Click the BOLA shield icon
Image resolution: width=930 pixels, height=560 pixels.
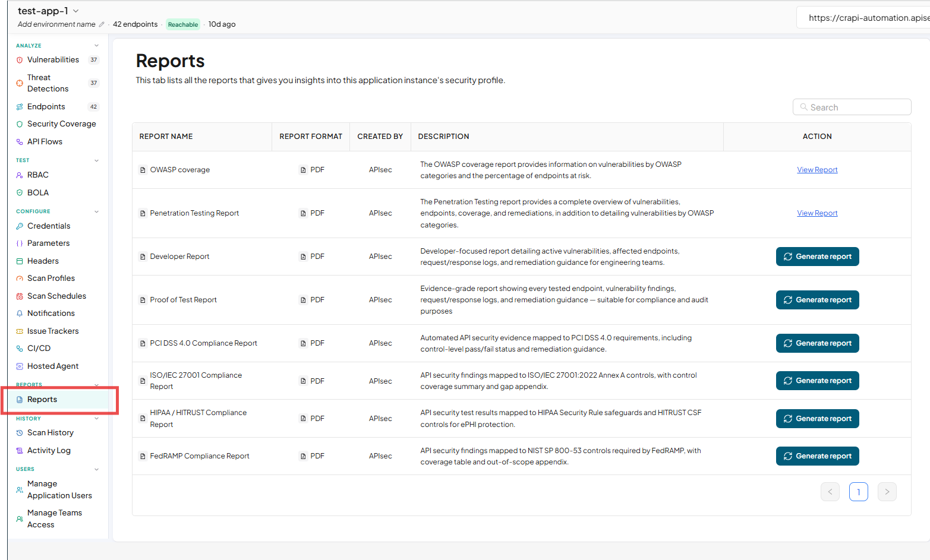pos(20,193)
